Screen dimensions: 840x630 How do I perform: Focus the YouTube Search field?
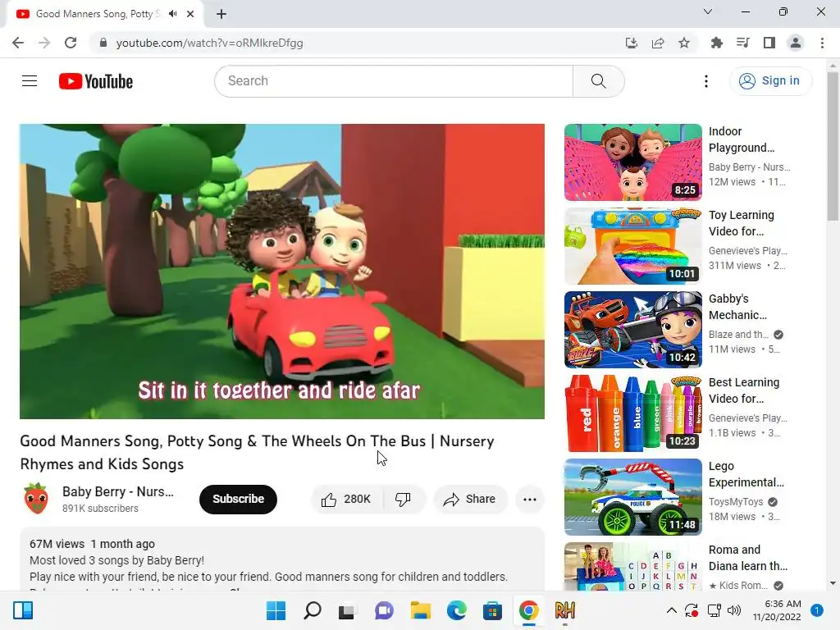click(394, 81)
